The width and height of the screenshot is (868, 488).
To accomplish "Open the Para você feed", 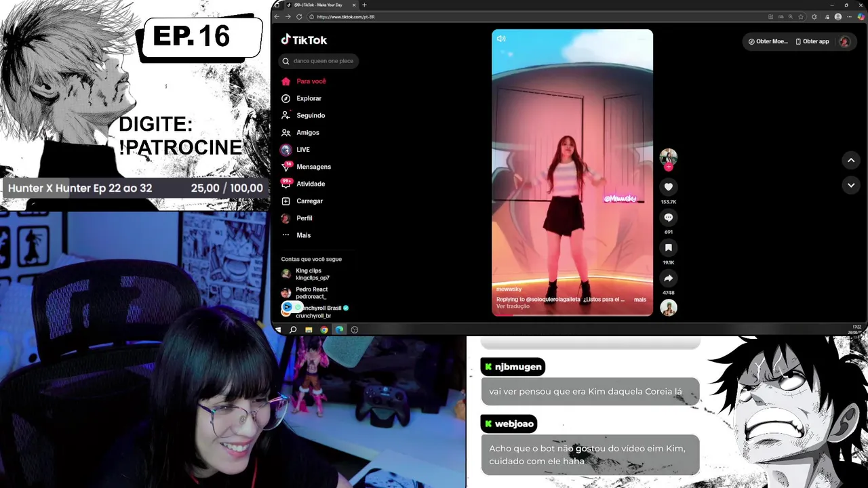I will 311,81.
